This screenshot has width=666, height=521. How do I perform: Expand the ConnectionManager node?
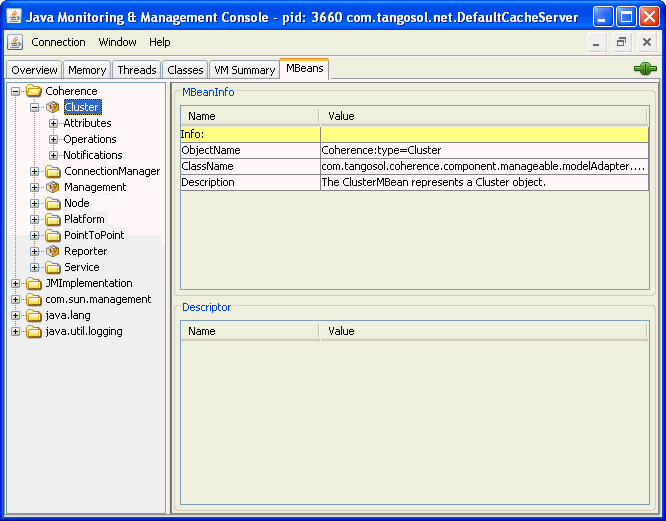[x=35, y=172]
